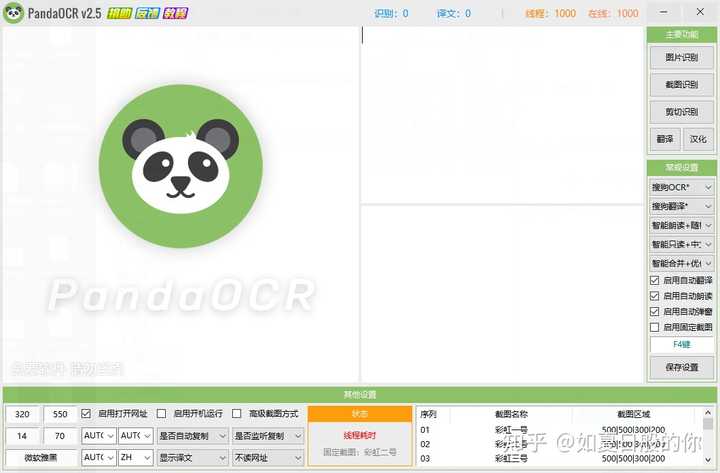Click the 常规设置 green section header
720x473 pixels.
pyautogui.click(x=682, y=168)
